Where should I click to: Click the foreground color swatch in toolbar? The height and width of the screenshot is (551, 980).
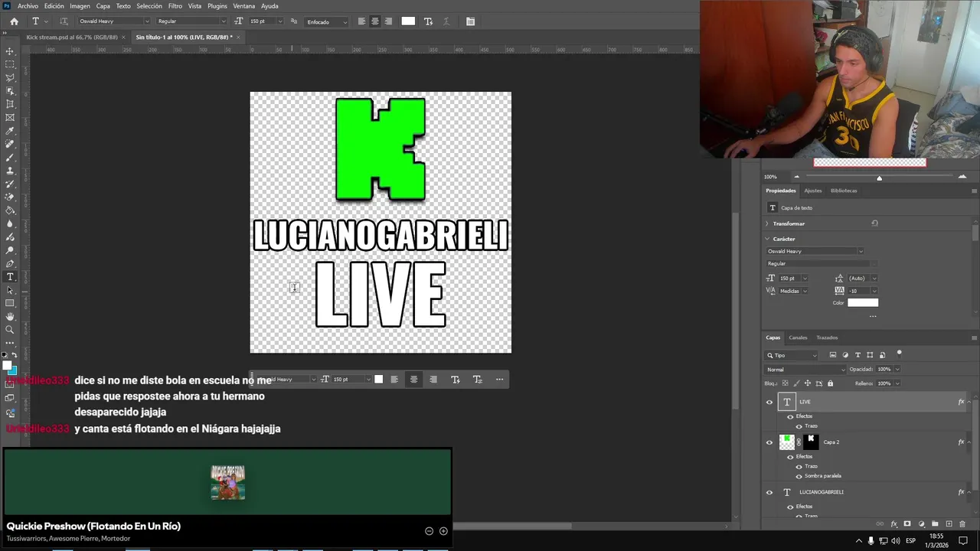[8, 366]
